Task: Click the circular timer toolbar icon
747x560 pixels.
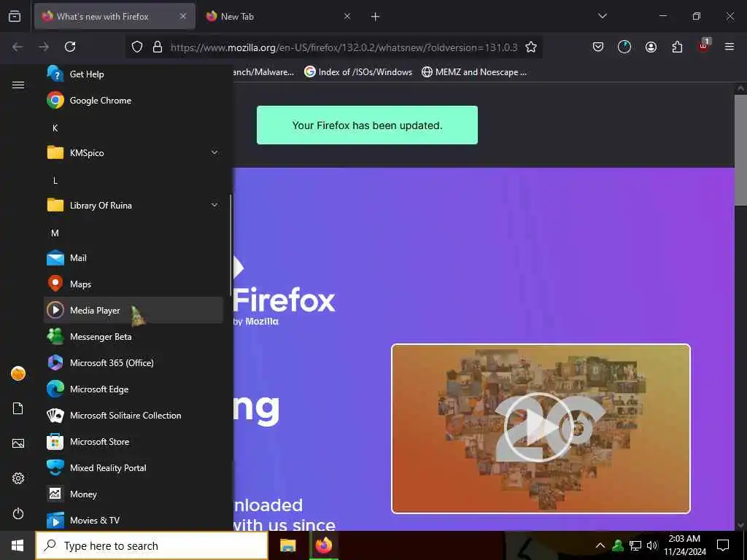Action: [x=624, y=47]
